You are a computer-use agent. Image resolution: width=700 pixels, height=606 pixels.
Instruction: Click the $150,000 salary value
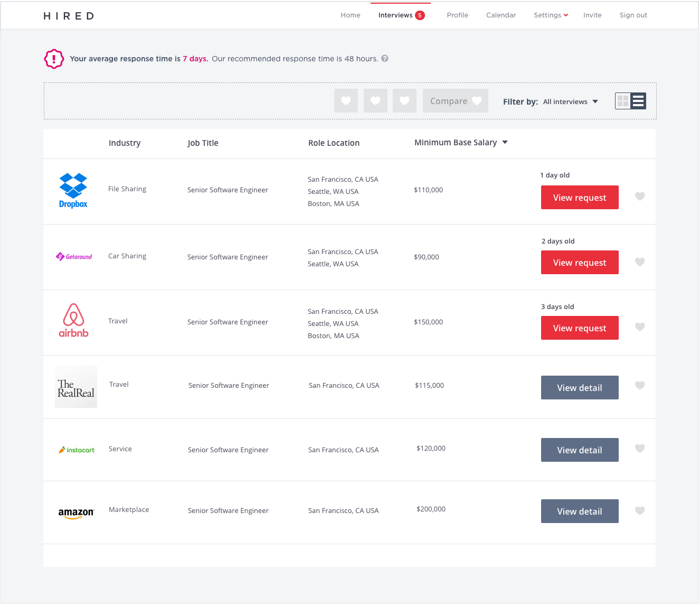428,322
